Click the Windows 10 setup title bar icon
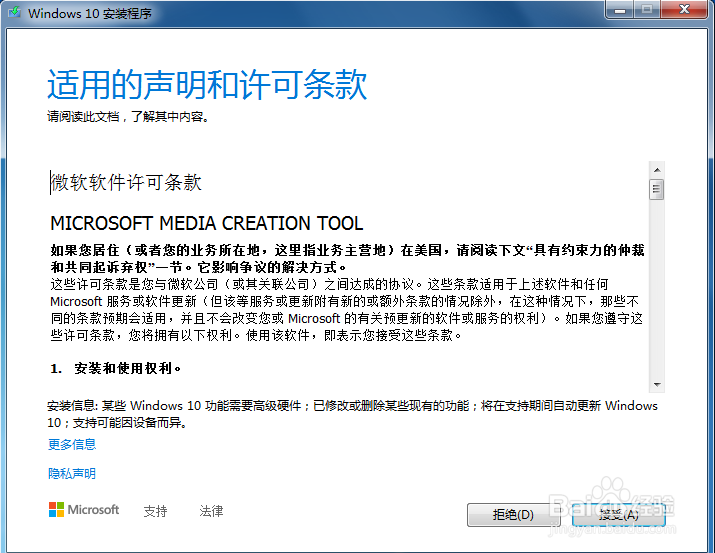Viewport: 715px width, 553px height. coord(15,12)
